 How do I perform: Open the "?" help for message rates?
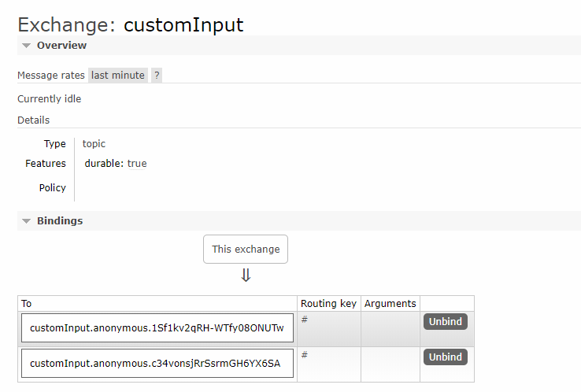[x=157, y=76]
